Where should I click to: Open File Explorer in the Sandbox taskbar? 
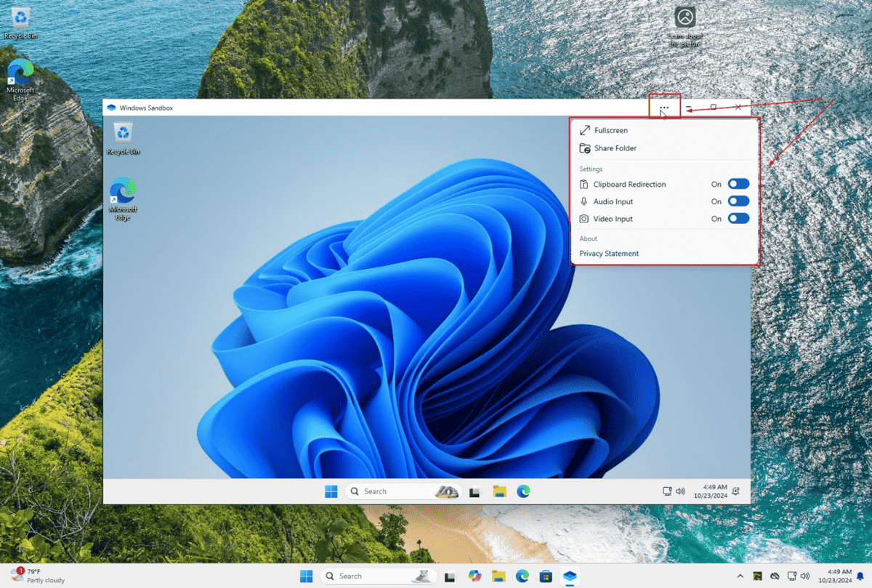(499, 491)
